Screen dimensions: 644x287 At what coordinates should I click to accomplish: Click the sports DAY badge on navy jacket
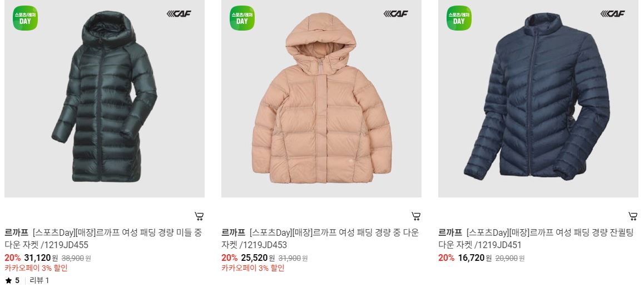tap(459, 18)
